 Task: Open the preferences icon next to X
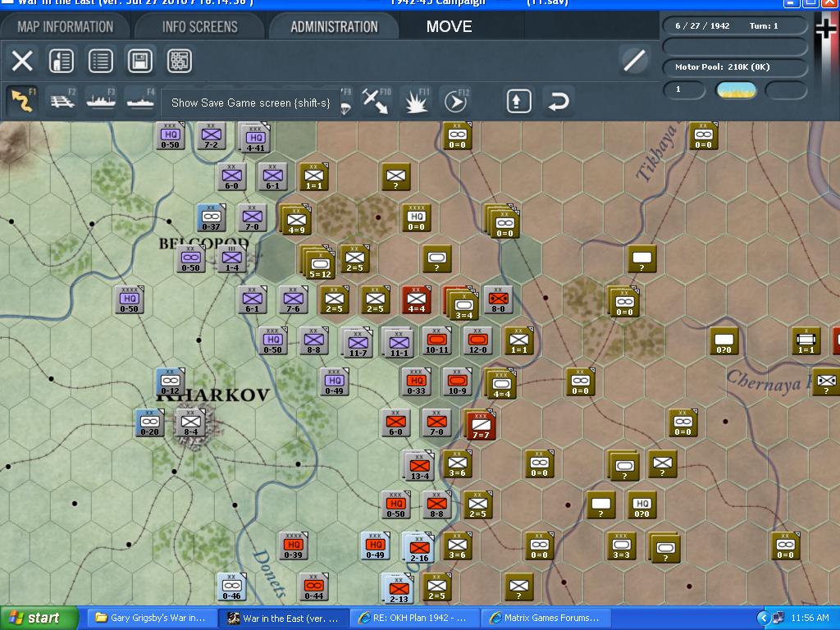pos(61,61)
